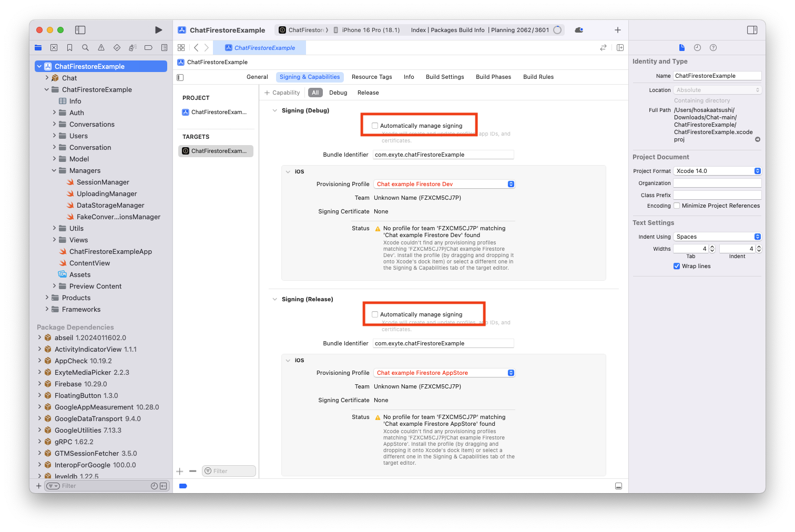Add a new target with plus
This screenshot has width=795, height=532.
[180, 471]
